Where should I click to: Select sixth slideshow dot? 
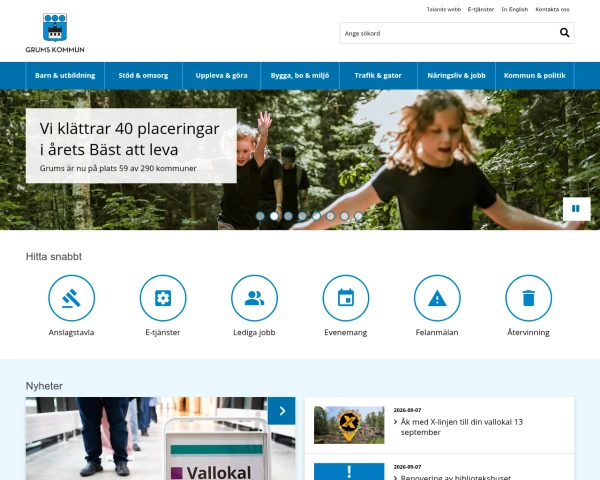[330, 216]
